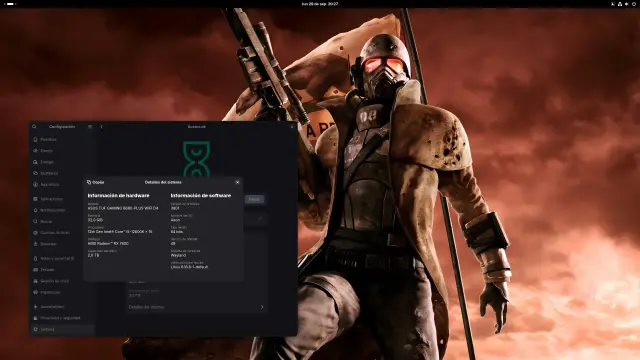Select the 'Wayland' windowing system value

[178, 255]
